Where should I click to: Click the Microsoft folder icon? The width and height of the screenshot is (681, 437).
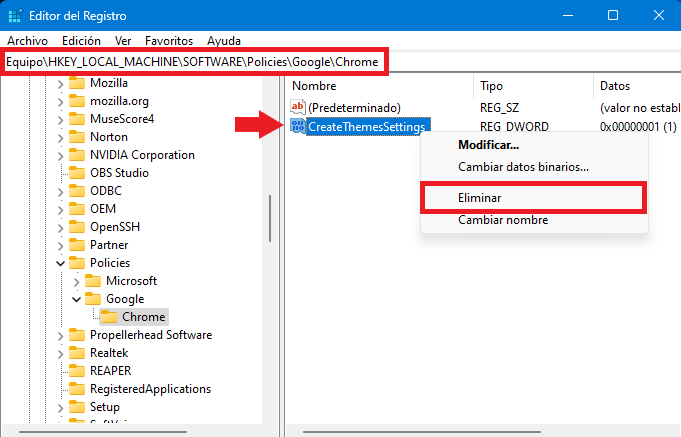(x=93, y=281)
